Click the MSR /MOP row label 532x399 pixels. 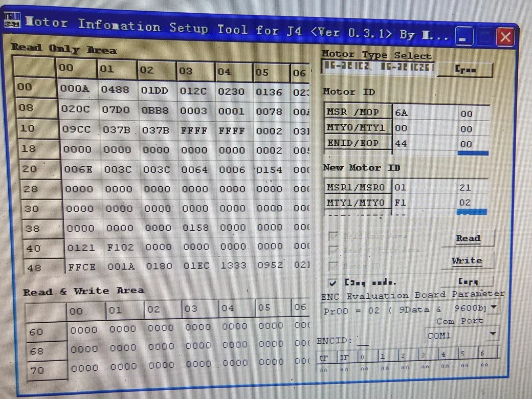pyautogui.click(x=359, y=112)
